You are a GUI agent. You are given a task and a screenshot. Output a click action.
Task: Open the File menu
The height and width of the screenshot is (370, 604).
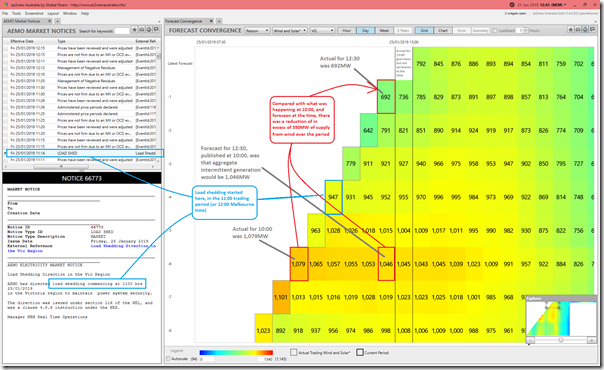5,13
